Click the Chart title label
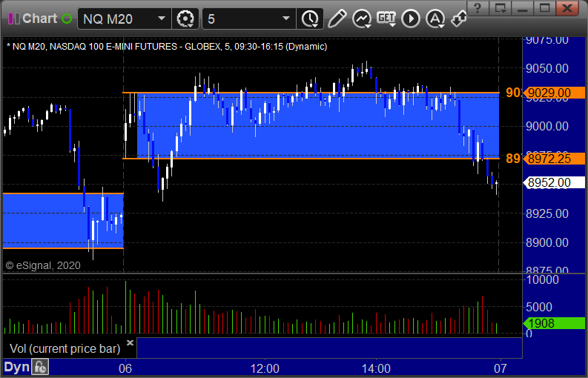This screenshot has height=378, width=588. [40, 19]
